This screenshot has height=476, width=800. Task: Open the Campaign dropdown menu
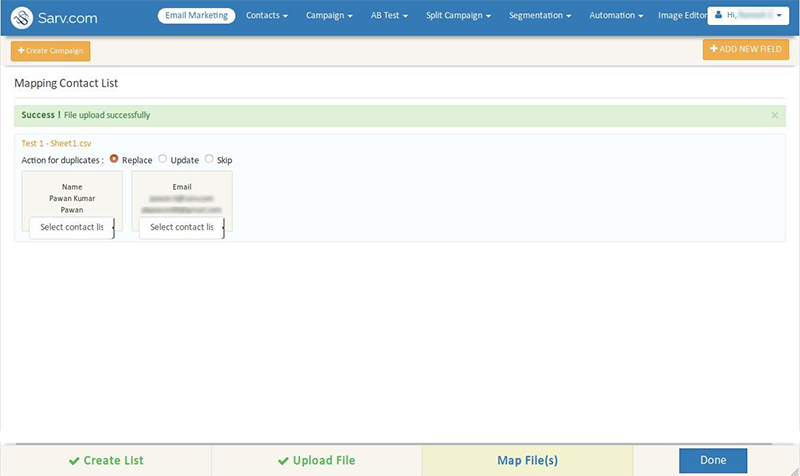pos(329,15)
